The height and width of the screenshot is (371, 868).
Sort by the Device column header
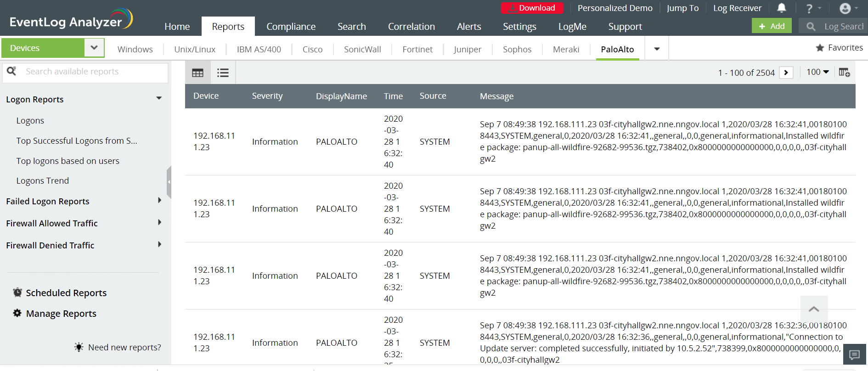[x=206, y=96]
